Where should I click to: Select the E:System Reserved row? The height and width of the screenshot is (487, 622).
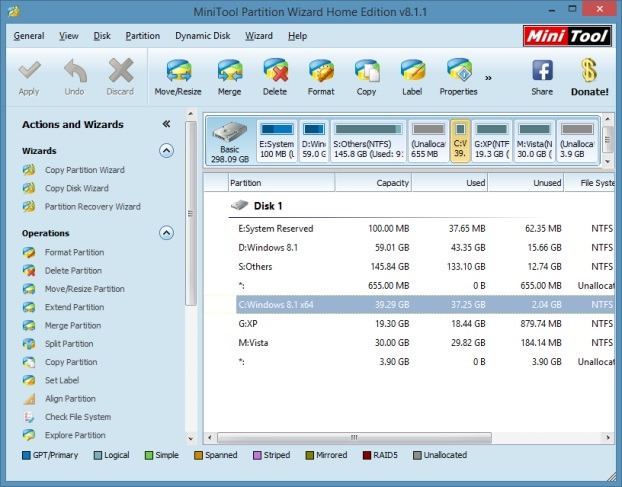[x=425, y=229]
